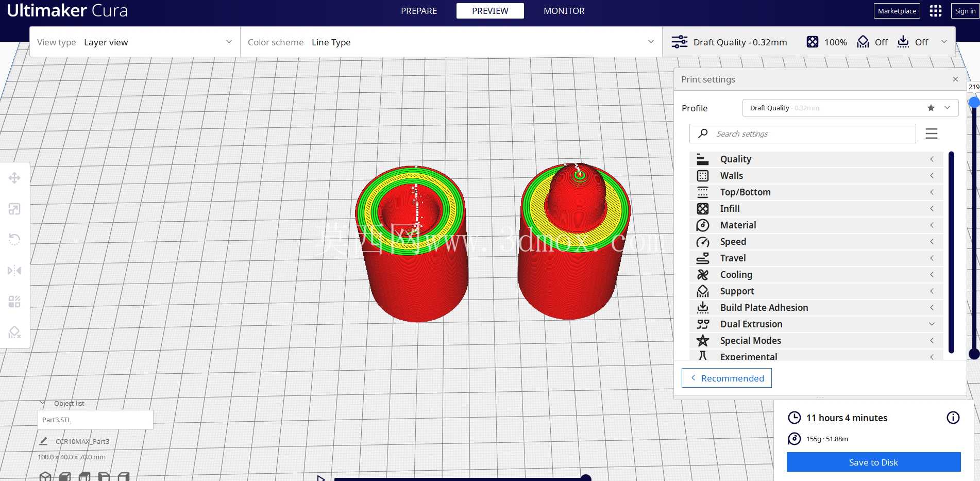This screenshot has height=481, width=980.
Task: Select Part3.STL in object list
Action: pyautogui.click(x=95, y=420)
